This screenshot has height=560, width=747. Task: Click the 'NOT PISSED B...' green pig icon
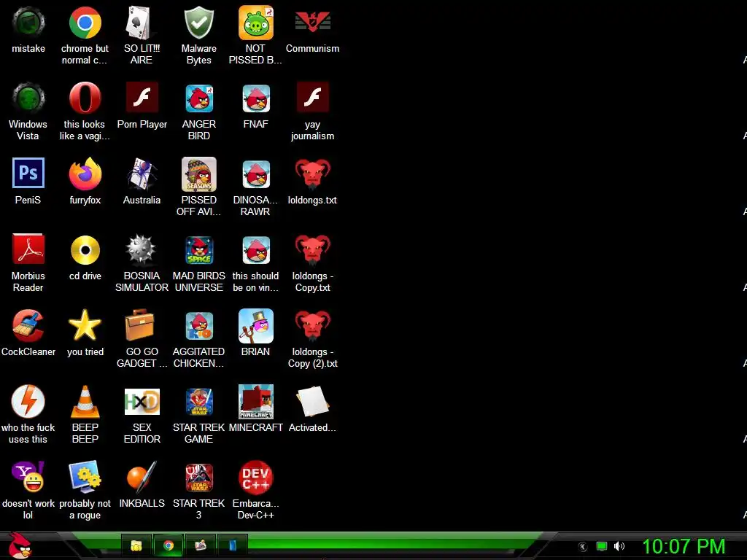256,23
